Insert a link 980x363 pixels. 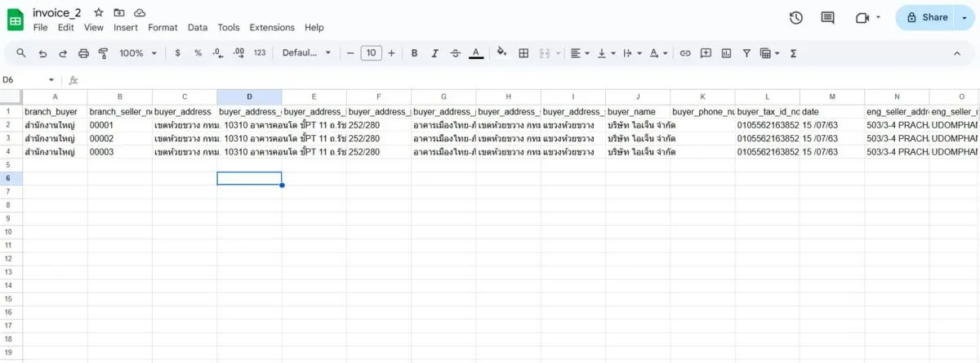(x=685, y=53)
